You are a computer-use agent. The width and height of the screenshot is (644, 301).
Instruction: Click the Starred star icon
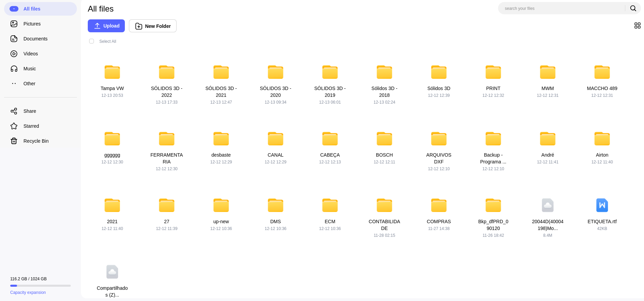tap(14, 126)
